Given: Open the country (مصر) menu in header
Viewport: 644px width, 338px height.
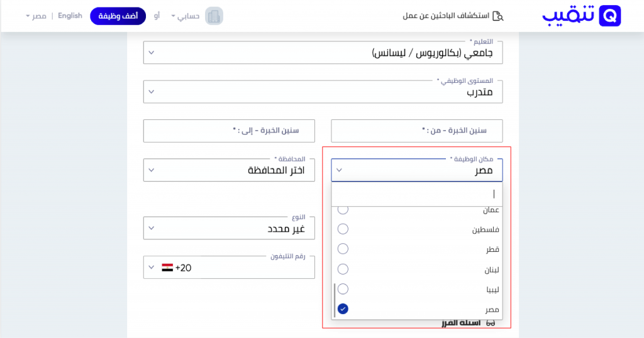Looking at the screenshot, I should 35,16.
